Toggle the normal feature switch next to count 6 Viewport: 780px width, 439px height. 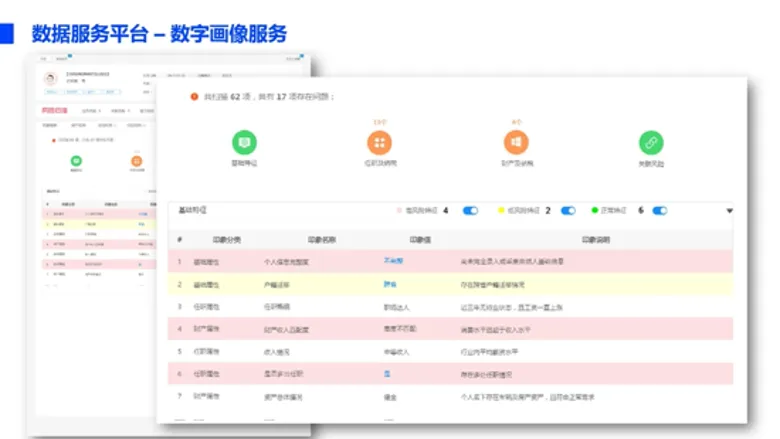coord(660,211)
